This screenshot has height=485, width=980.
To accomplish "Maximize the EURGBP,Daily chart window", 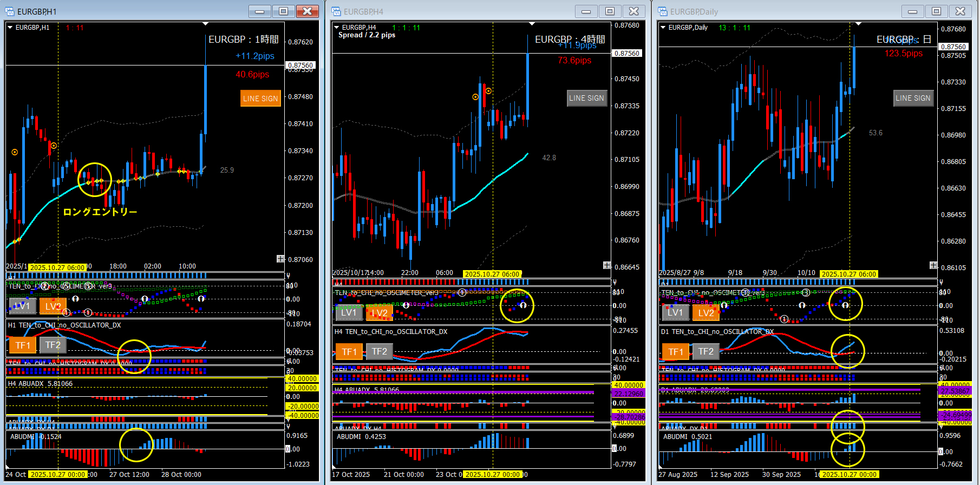I will pos(936,11).
